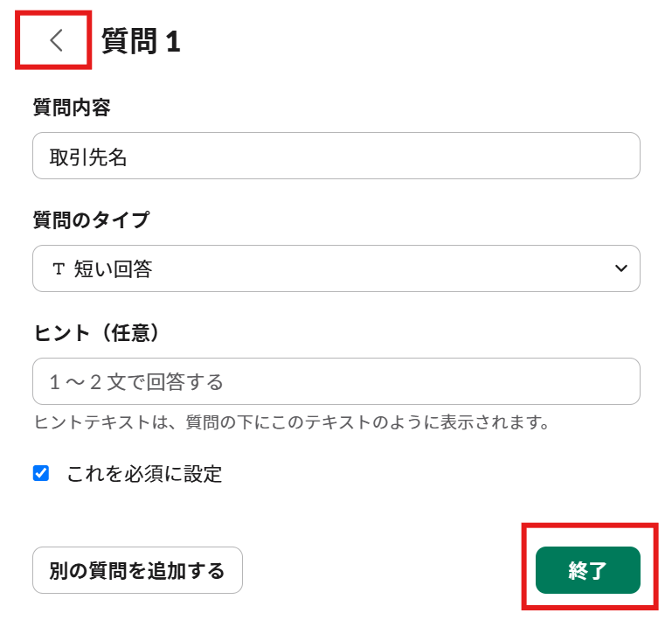The width and height of the screenshot is (672, 620).
Task: Click the ヒント（任意） label
Action: click(100, 332)
